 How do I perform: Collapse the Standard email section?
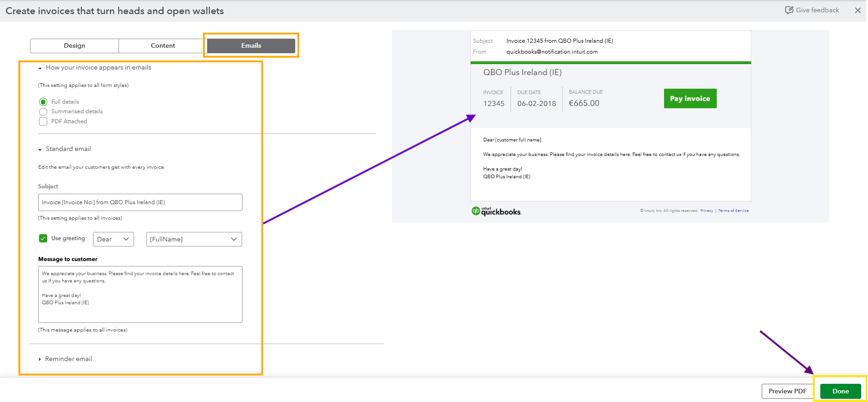coord(40,150)
